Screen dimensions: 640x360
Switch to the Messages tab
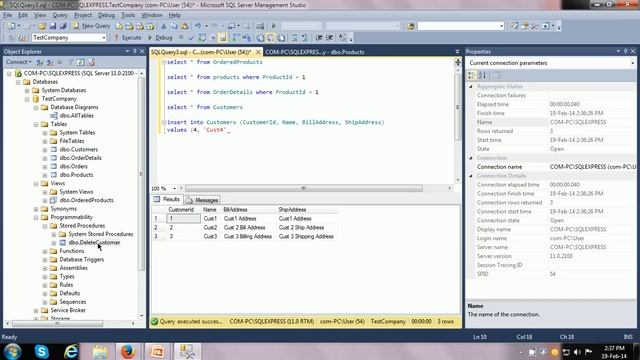[x=202, y=200]
